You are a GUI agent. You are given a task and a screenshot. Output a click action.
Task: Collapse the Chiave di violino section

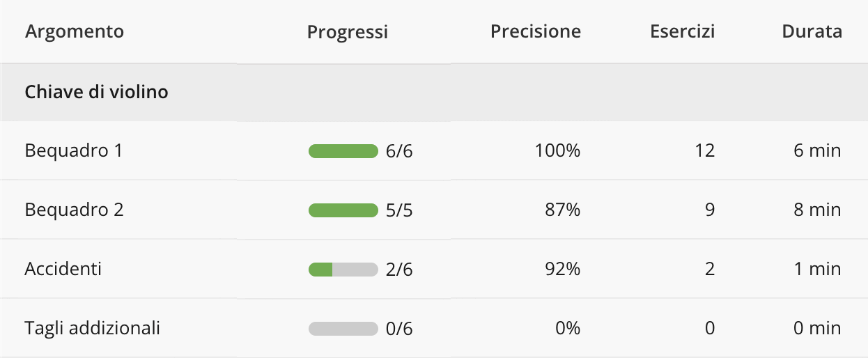(x=96, y=92)
